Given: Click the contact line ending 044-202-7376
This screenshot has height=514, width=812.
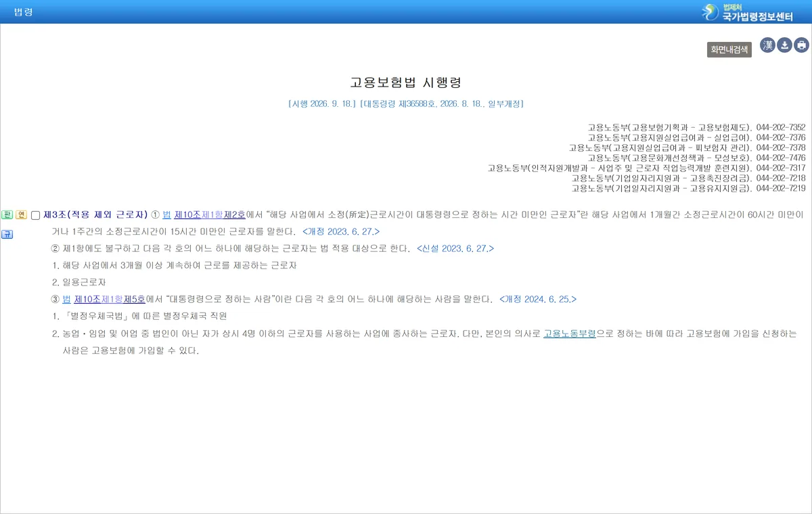Looking at the screenshot, I should click(x=696, y=137).
